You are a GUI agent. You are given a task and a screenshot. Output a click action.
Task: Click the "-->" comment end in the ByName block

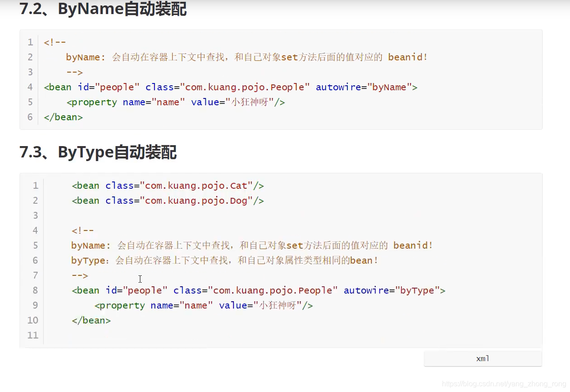pos(74,72)
